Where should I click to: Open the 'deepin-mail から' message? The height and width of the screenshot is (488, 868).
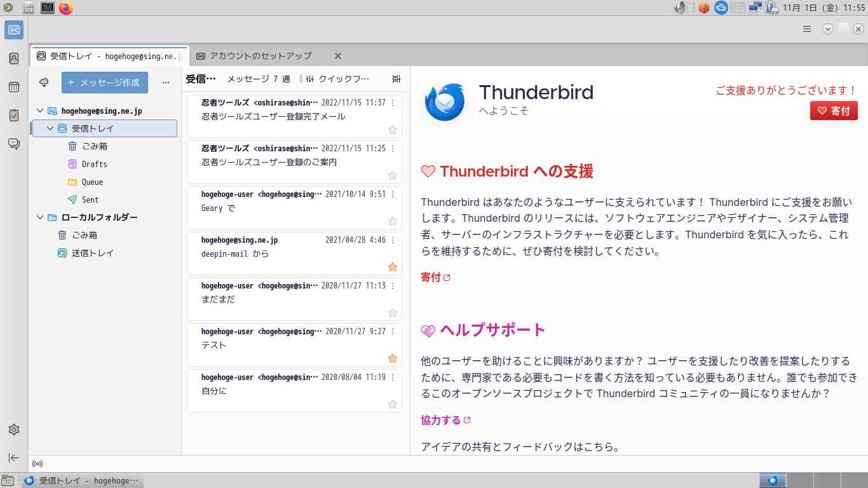[x=294, y=253]
